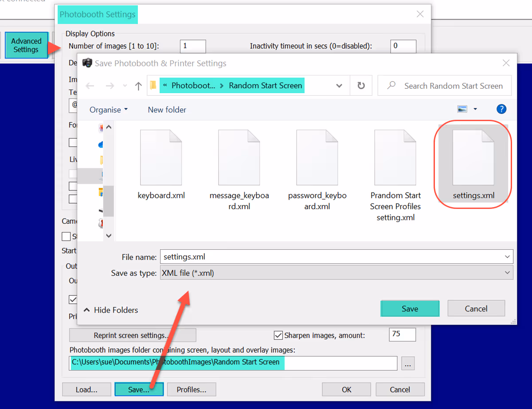Collapse the panel with Hide Folders
532x409 pixels.
pyautogui.click(x=111, y=310)
